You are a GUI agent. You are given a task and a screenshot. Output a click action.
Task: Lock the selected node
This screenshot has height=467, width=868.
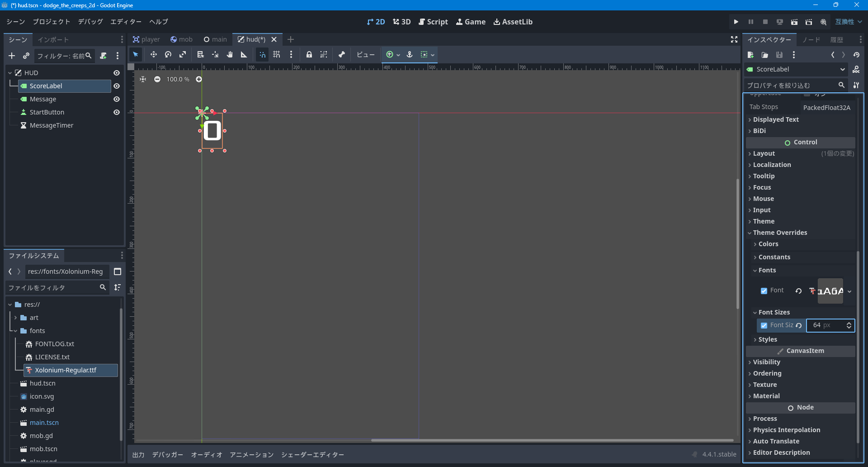tap(309, 55)
